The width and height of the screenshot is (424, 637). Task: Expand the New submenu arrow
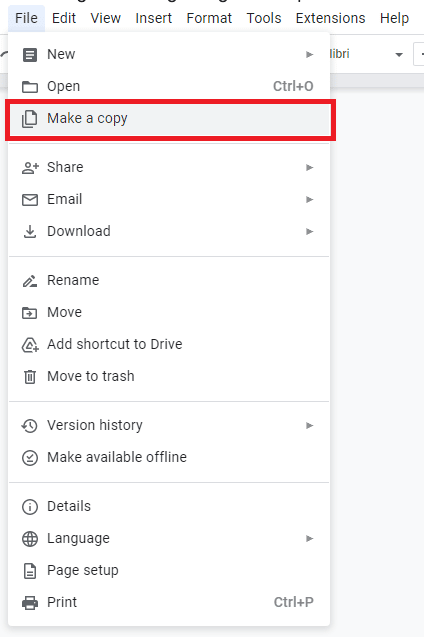coord(309,54)
